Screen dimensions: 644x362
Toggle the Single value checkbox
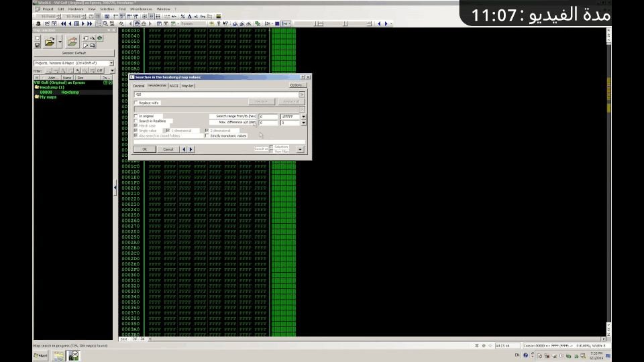click(x=136, y=131)
